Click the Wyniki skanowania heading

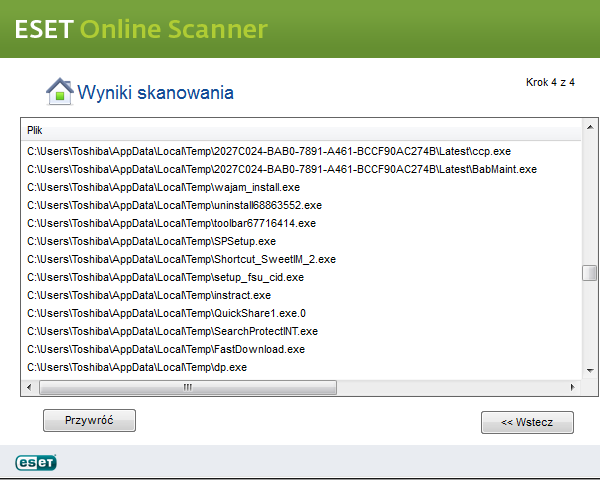point(155,93)
